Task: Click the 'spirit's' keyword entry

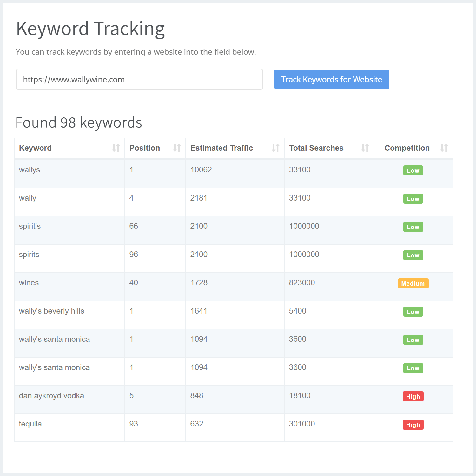Action: pos(30,226)
